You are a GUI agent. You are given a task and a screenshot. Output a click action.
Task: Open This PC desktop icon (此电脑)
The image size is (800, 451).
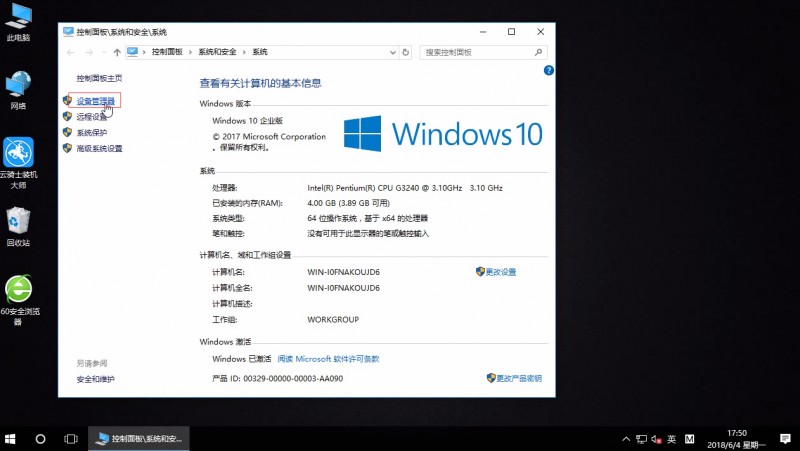coord(18,23)
